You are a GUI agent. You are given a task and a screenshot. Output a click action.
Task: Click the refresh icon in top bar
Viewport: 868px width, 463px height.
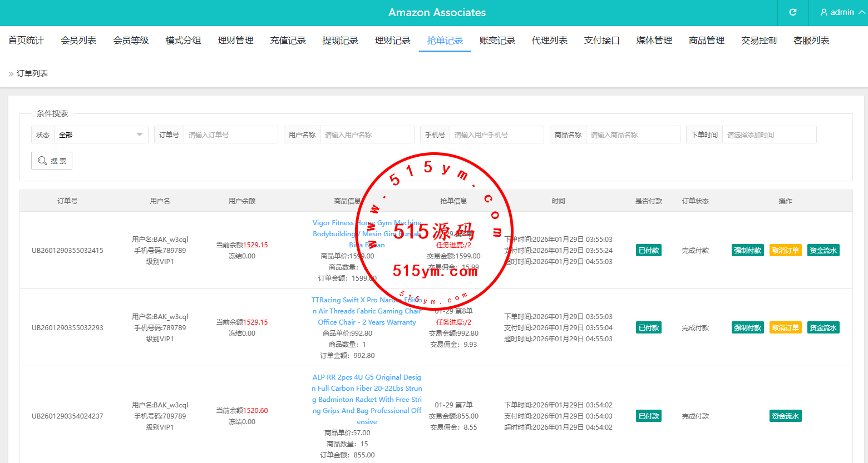tap(793, 12)
